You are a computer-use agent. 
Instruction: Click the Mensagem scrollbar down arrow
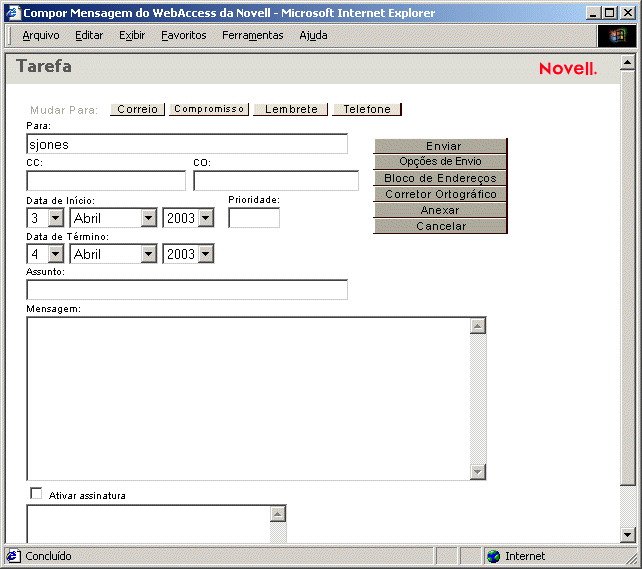tap(478, 472)
